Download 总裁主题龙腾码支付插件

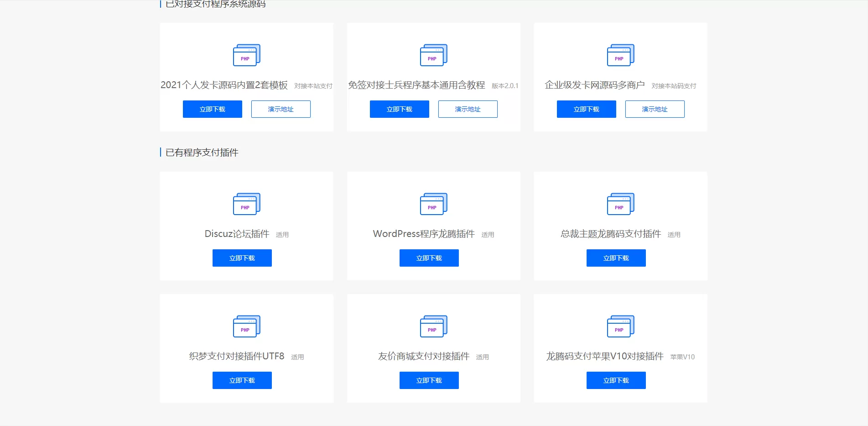coord(616,258)
